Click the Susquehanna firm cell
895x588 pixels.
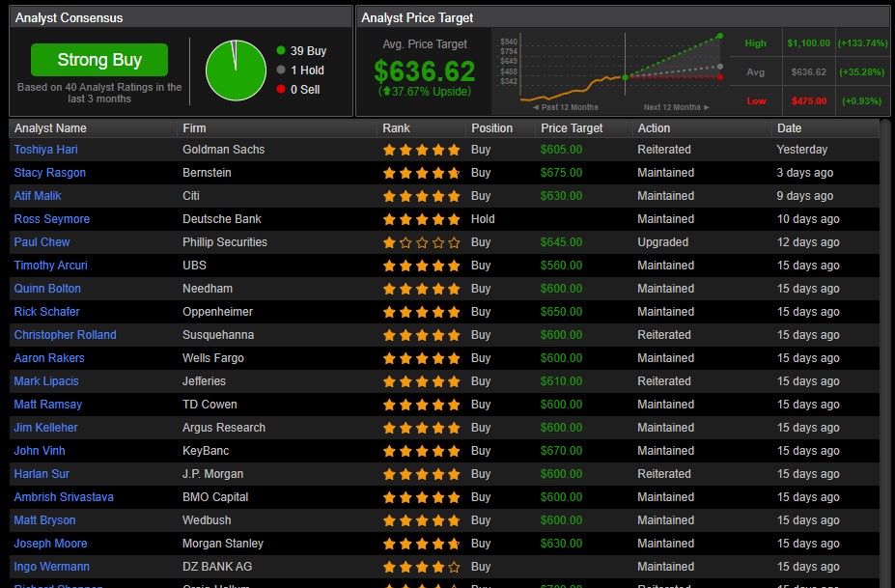pyautogui.click(x=218, y=335)
